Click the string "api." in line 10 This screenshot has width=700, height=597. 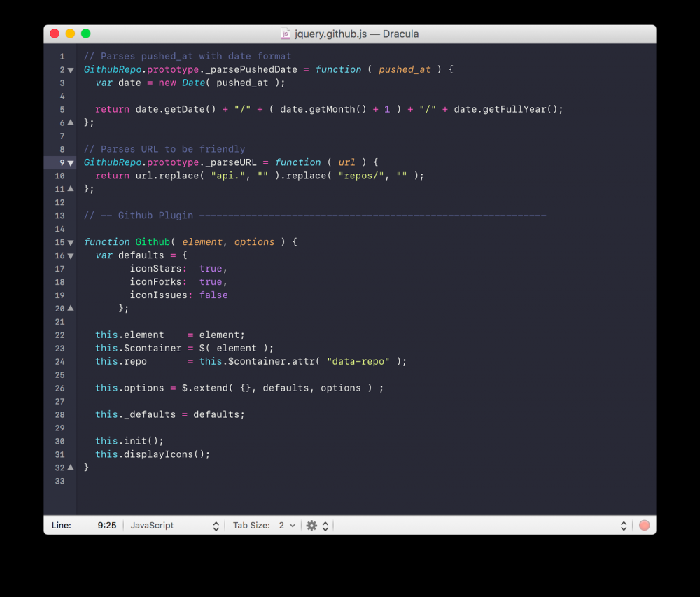228,176
